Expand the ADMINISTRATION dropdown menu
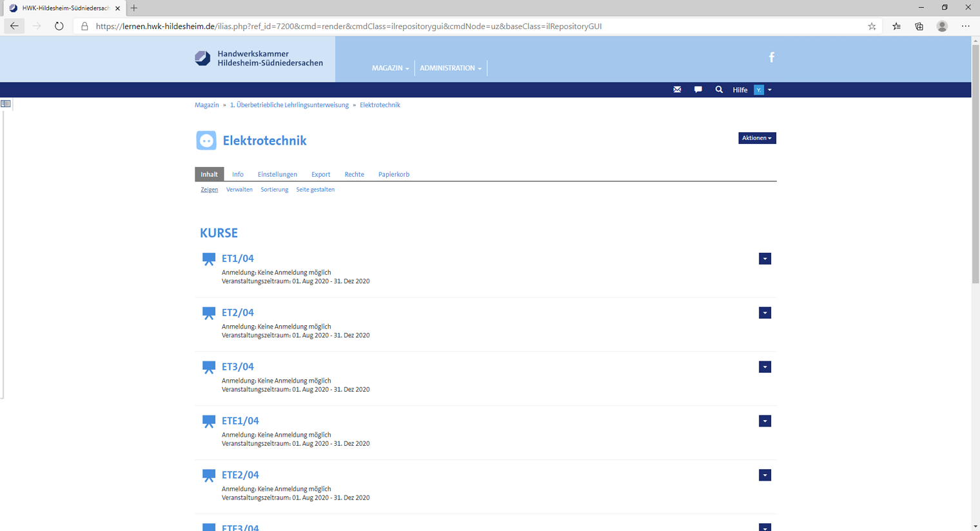980x531 pixels. coord(451,68)
